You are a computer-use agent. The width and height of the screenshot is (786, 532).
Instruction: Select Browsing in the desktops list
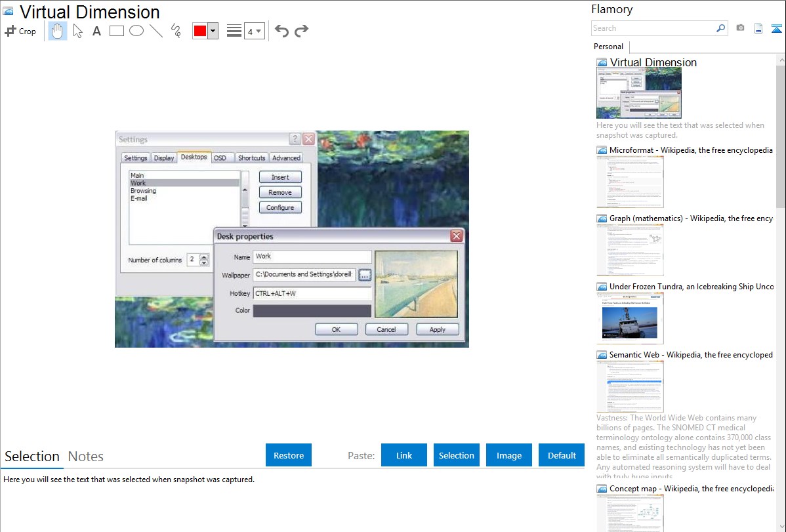pyautogui.click(x=143, y=190)
